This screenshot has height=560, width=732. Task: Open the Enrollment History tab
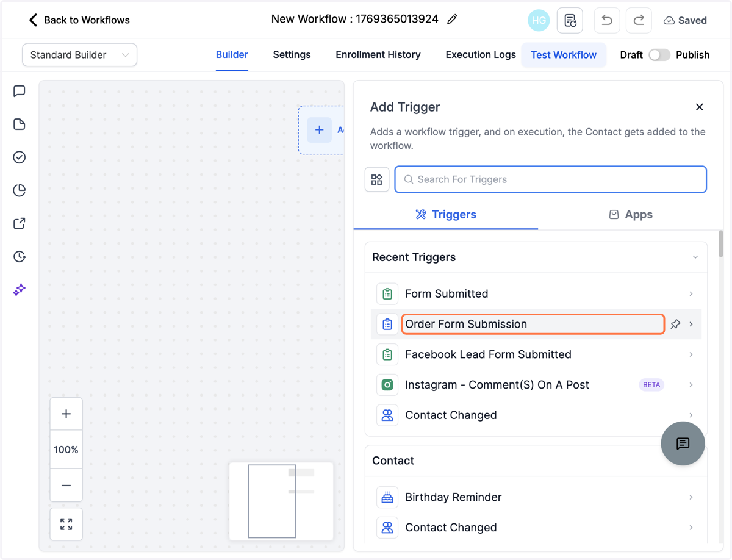(x=378, y=55)
